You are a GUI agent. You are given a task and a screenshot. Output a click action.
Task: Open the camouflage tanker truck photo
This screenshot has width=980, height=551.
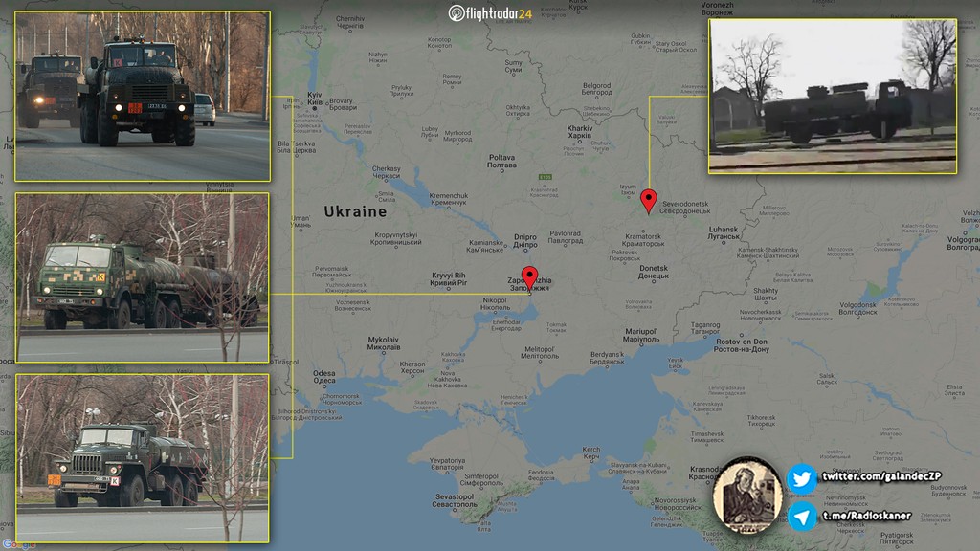click(143, 278)
